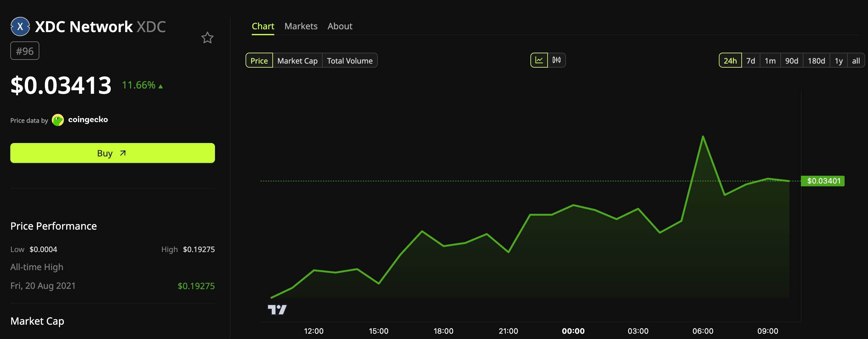Click the 09:00 time axis label

[768, 331]
